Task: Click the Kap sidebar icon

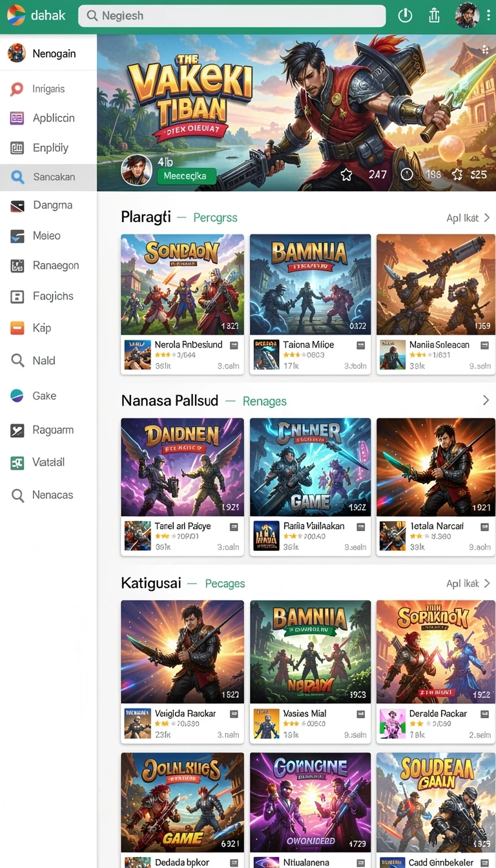Action: (17, 328)
